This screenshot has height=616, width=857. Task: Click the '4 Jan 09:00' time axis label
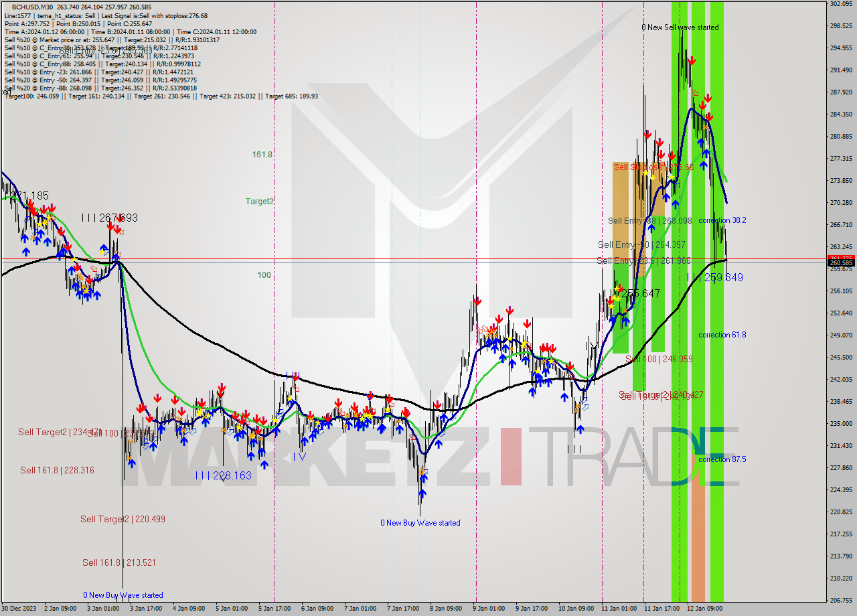click(188, 609)
